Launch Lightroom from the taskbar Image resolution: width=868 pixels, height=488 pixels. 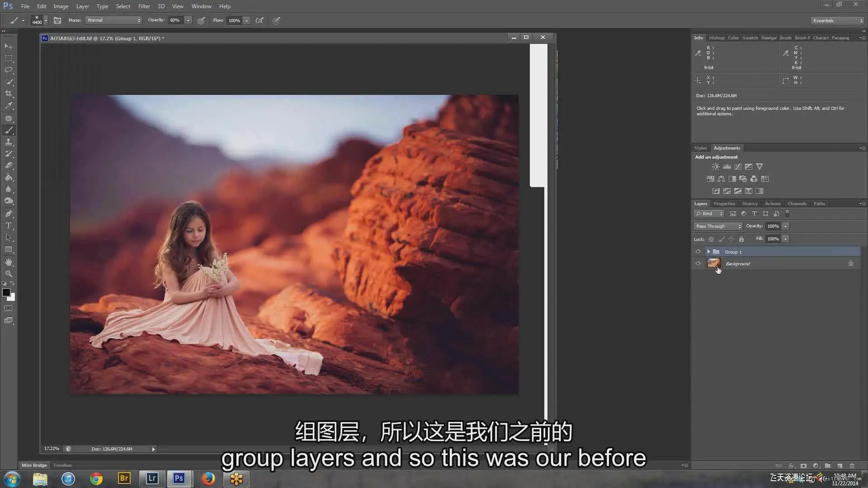pos(151,479)
